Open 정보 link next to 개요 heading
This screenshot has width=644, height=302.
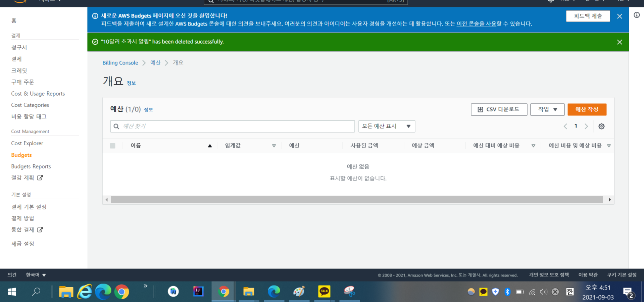pyautogui.click(x=131, y=83)
